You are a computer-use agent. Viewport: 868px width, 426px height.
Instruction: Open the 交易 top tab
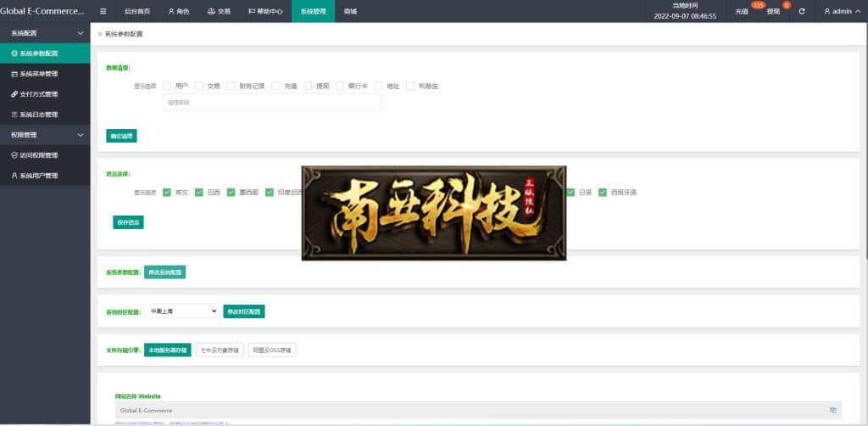tap(219, 11)
